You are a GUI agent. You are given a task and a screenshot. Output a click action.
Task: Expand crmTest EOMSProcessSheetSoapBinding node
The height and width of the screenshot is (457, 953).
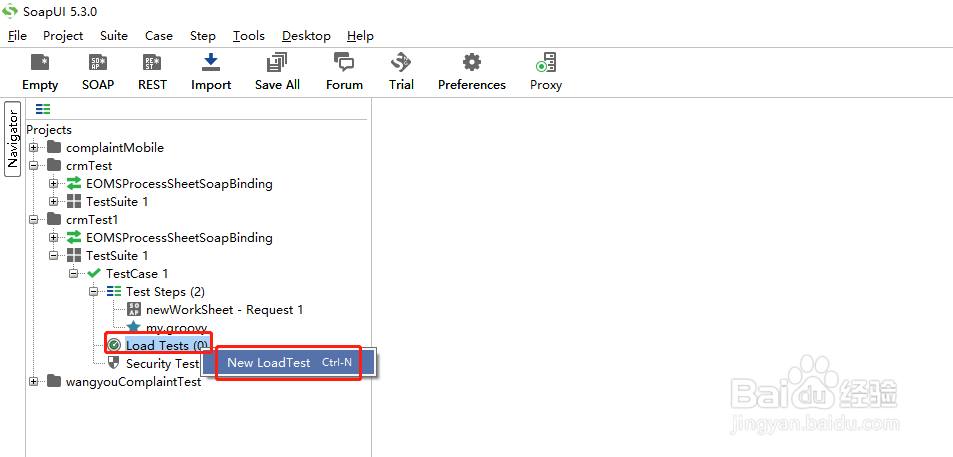(x=54, y=184)
